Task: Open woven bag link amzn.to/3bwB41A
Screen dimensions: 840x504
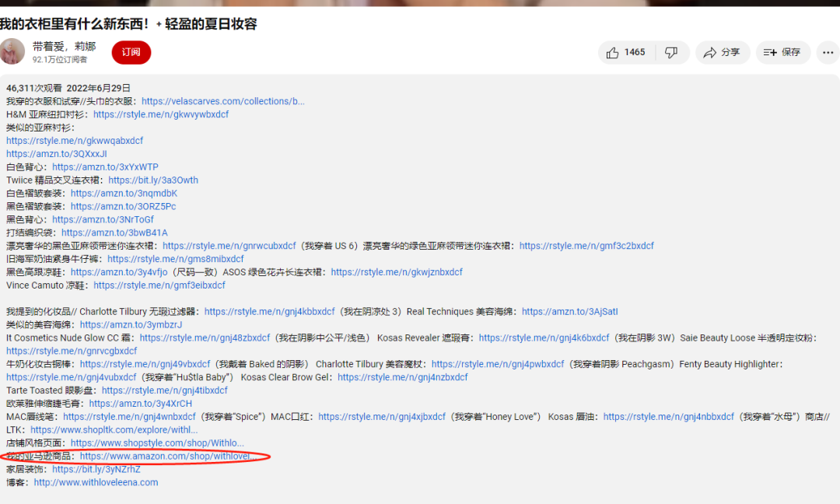Action: click(x=114, y=233)
